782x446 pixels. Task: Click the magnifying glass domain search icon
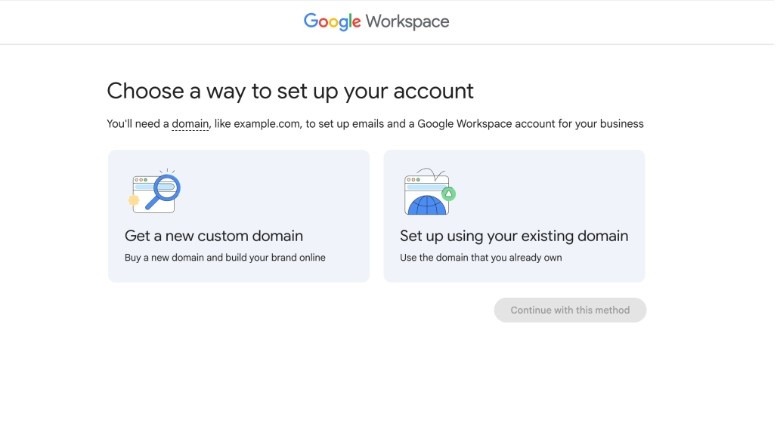click(x=155, y=191)
